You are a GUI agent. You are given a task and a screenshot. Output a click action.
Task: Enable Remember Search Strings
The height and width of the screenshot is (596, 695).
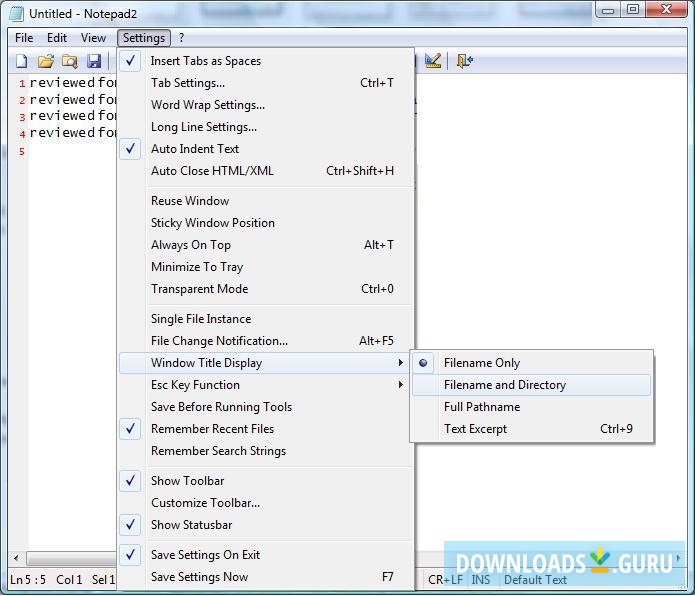[266, 451]
